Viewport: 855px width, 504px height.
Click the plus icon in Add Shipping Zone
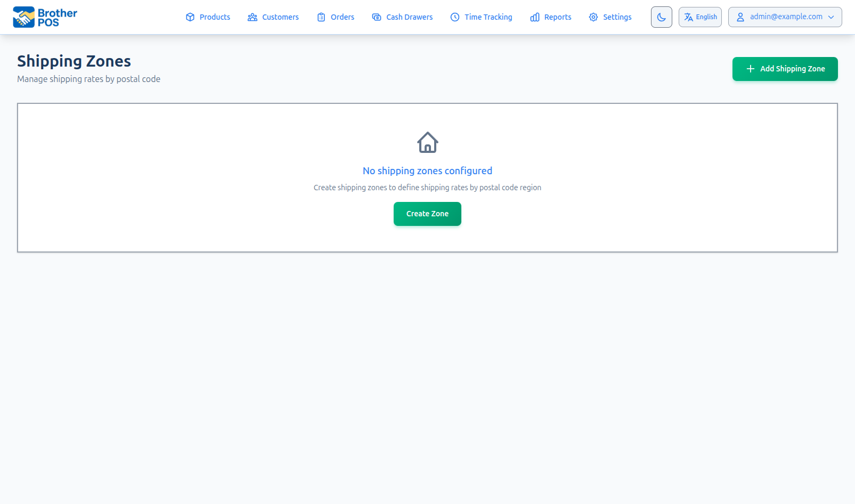click(x=751, y=69)
